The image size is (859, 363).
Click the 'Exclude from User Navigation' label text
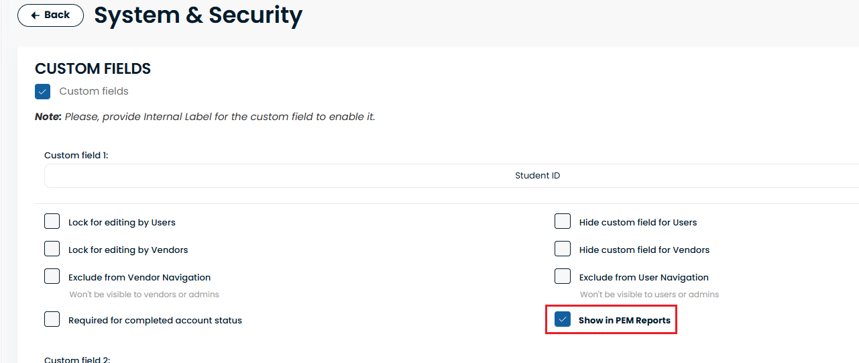(644, 278)
